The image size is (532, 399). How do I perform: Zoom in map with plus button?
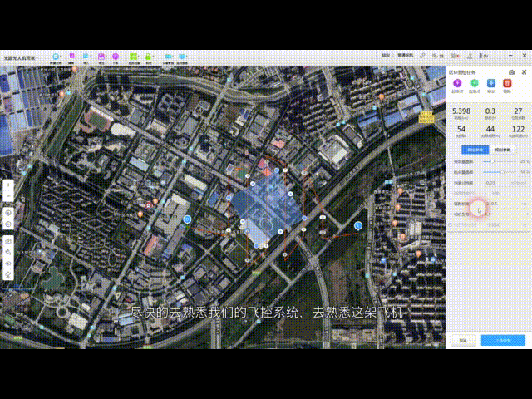[x=7, y=185]
